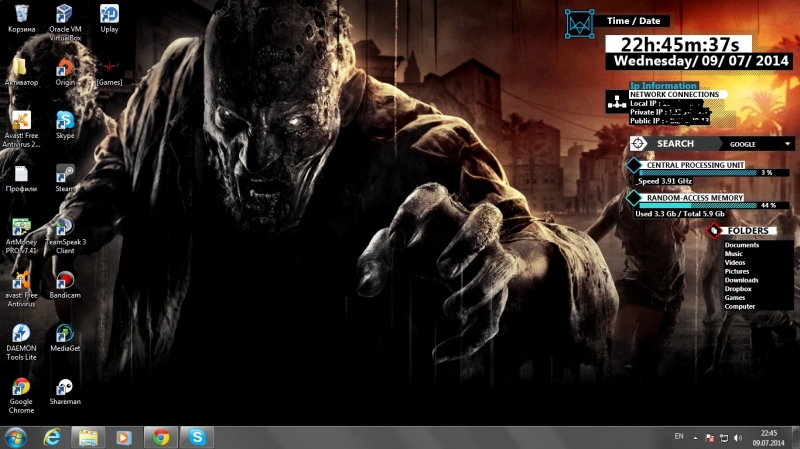800x449 pixels.
Task: Launch the Origin desktop shortcut
Action: tap(65, 71)
